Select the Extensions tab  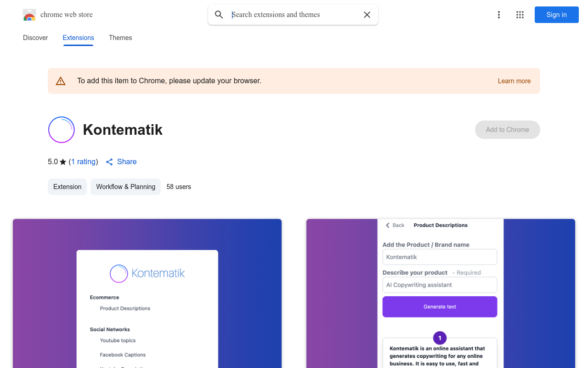click(x=79, y=38)
